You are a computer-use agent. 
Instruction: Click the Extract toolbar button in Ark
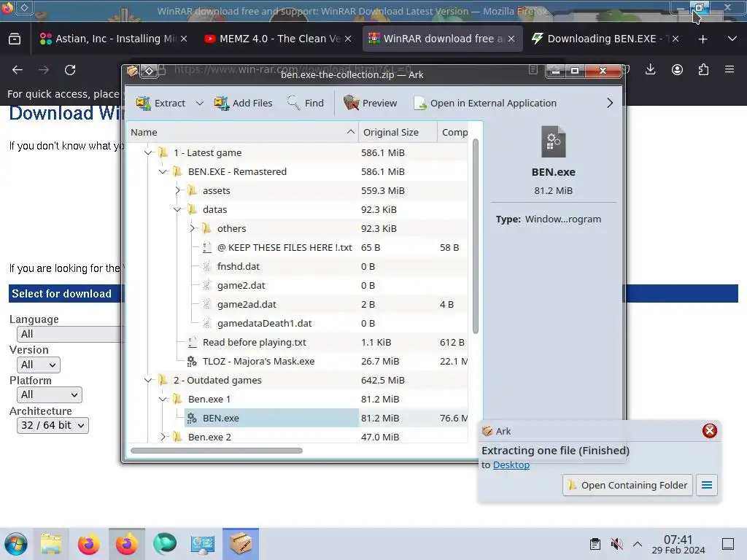coord(160,103)
